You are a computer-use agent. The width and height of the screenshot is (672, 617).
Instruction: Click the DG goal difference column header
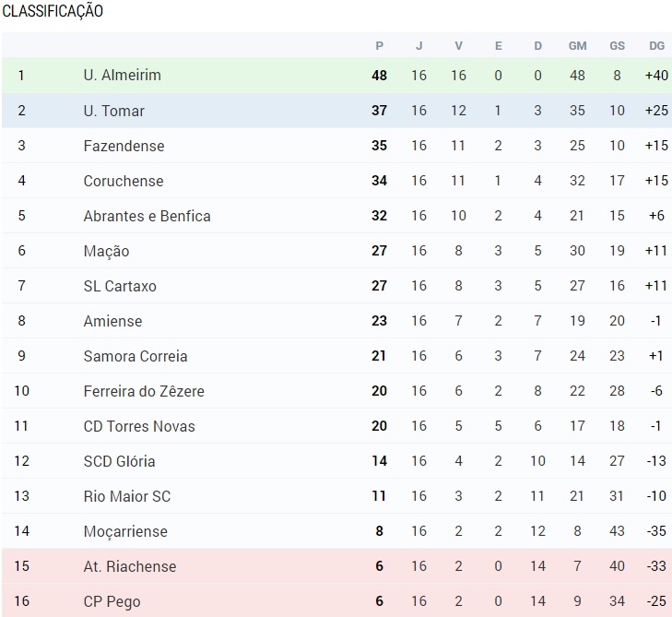coord(656,45)
